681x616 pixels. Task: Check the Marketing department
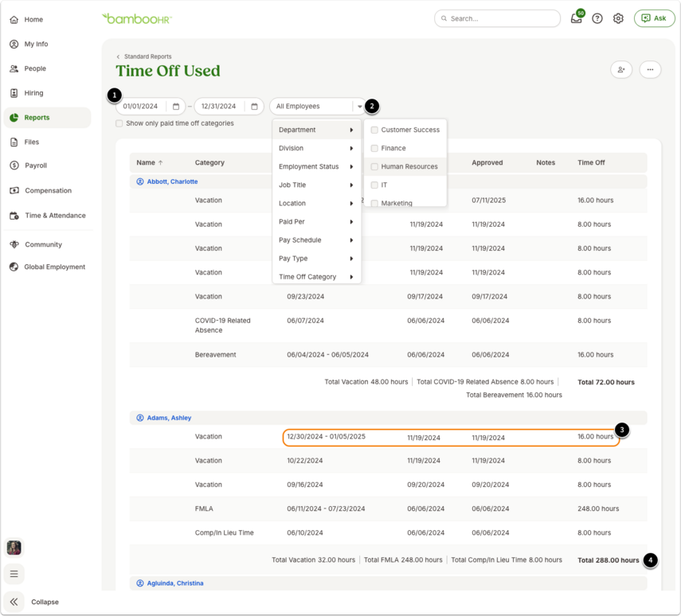pos(374,203)
